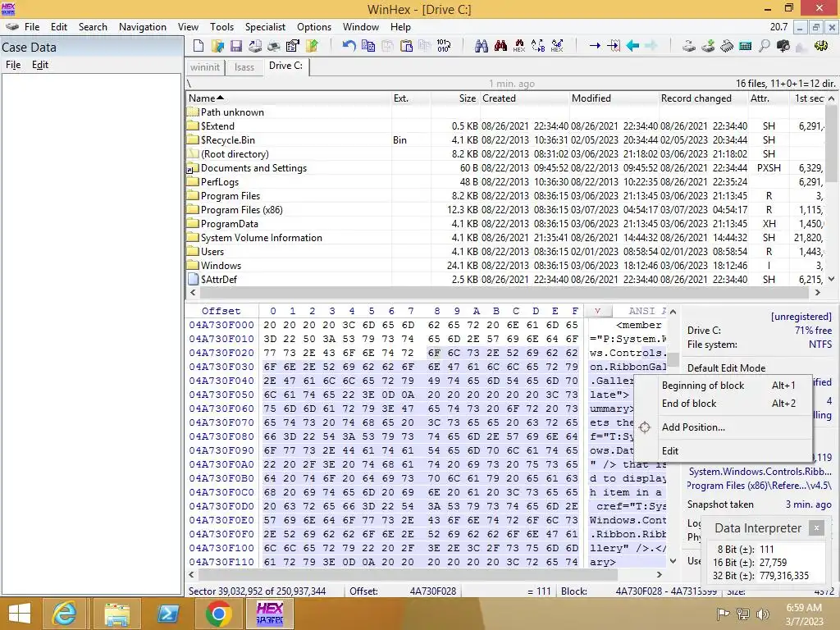This screenshot has width=840, height=630.
Task: Click offset 04A730F020 in the hex view
Action: (221, 353)
